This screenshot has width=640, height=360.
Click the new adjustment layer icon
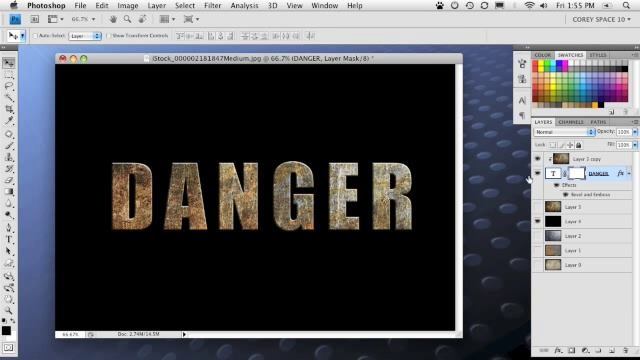pos(585,351)
